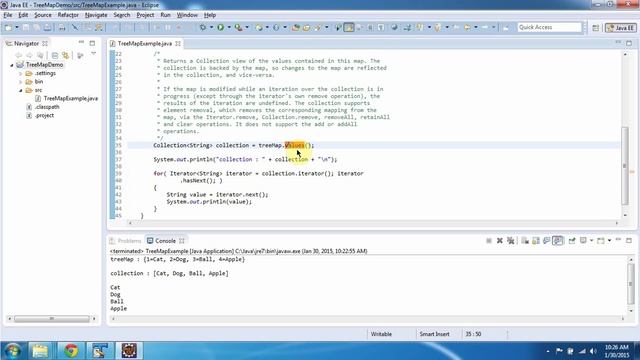Click Navigator Forward arrow icon

29,55
